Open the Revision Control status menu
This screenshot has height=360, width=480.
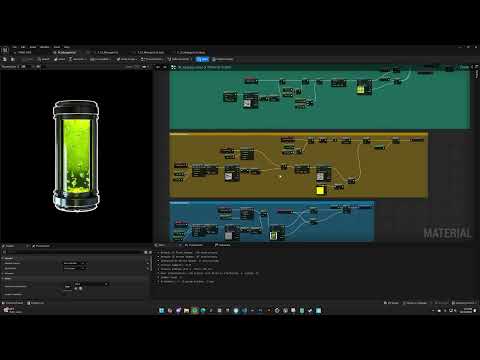(464, 303)
